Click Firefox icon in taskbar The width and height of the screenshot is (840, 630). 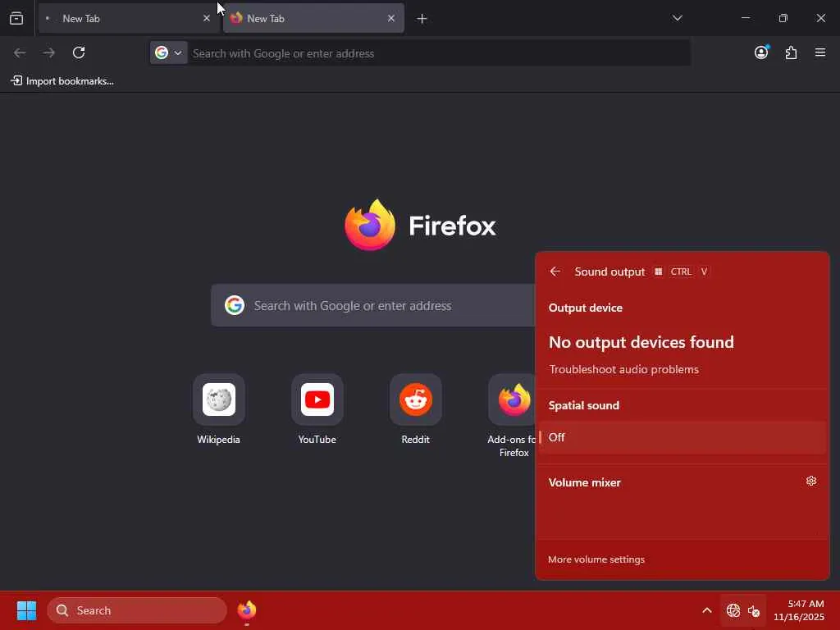click(x=247, y=610)
